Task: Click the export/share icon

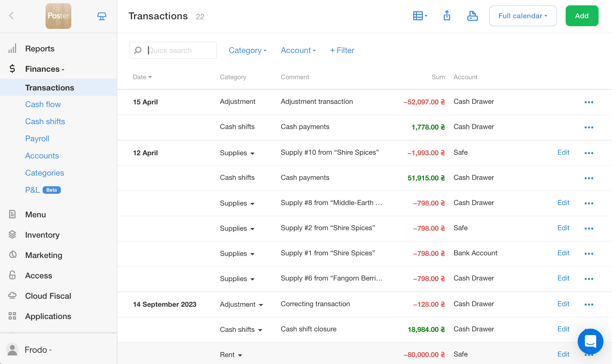Action: pyautogui.click(x=447, y=16)
